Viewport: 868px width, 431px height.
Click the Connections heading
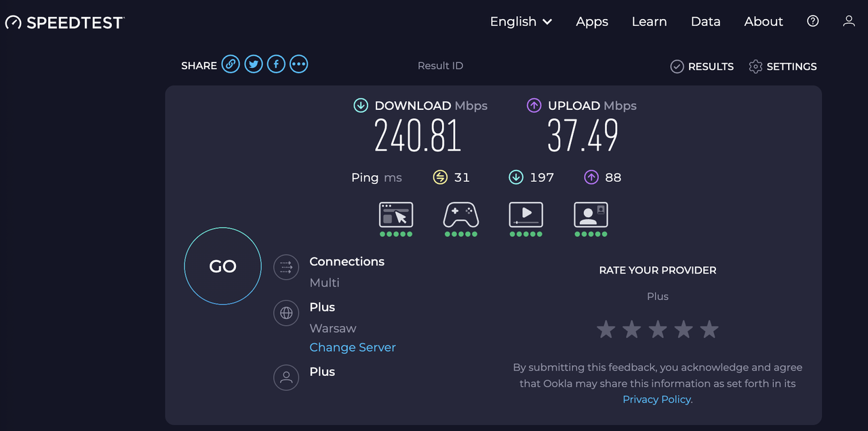[347, 261]
